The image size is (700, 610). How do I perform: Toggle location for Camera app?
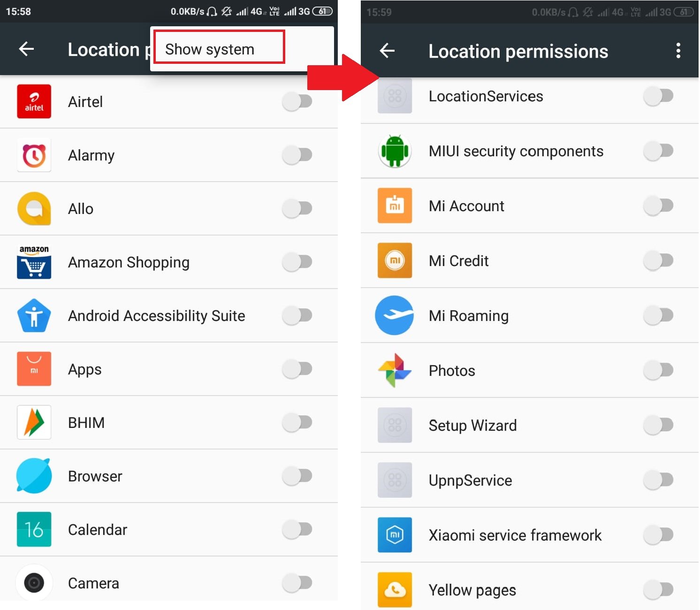pyautogui.click(x=297, y=583)
